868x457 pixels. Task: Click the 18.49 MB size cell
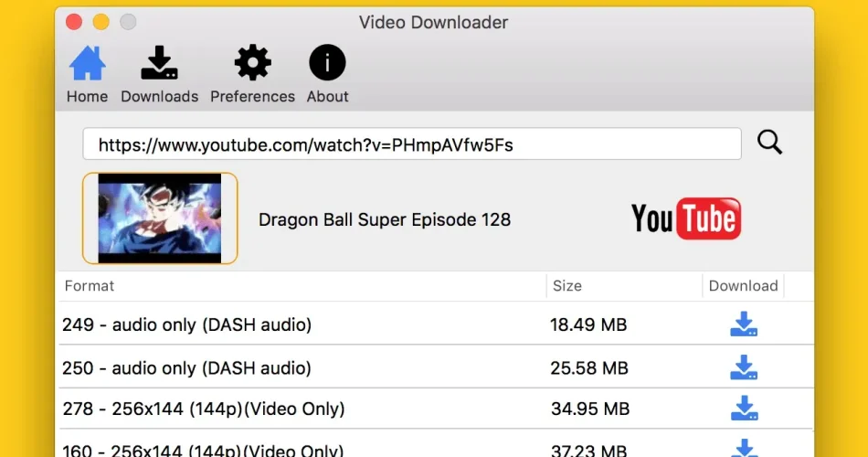pyautogui.click(x=588, y=324)
